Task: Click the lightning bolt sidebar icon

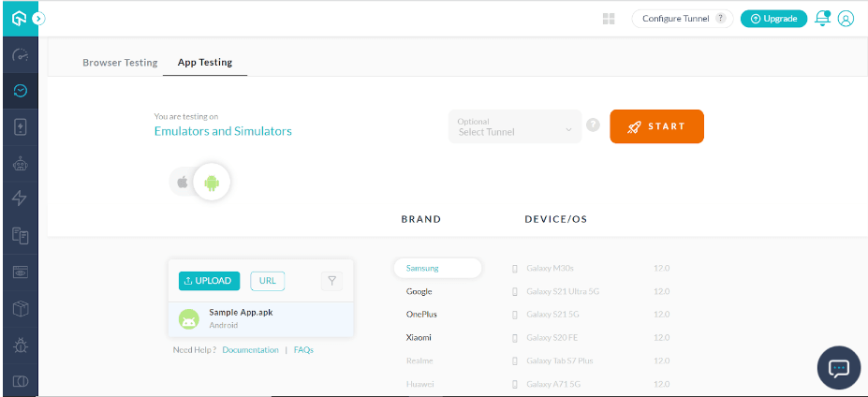Action: (20, 198)
